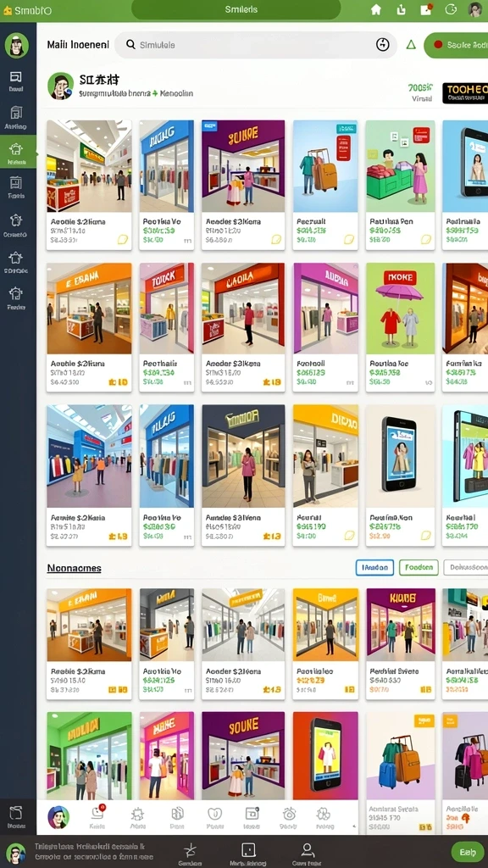Click the magnifier icon in the search field
The image size is (488, 868).
(x=130, y=44)
